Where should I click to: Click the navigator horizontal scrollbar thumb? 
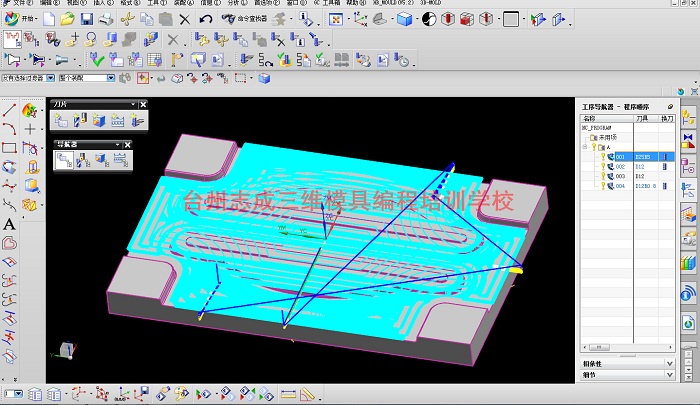click(599, 347)
